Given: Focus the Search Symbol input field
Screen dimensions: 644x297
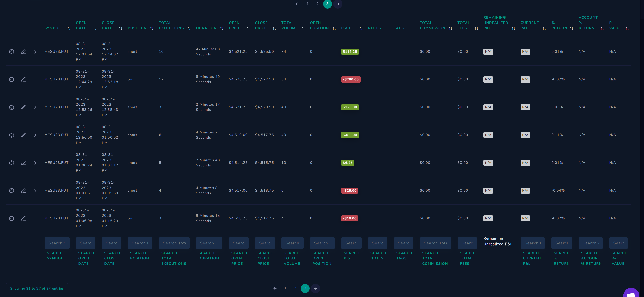Looking at the screenshot, I should point(57,243).
